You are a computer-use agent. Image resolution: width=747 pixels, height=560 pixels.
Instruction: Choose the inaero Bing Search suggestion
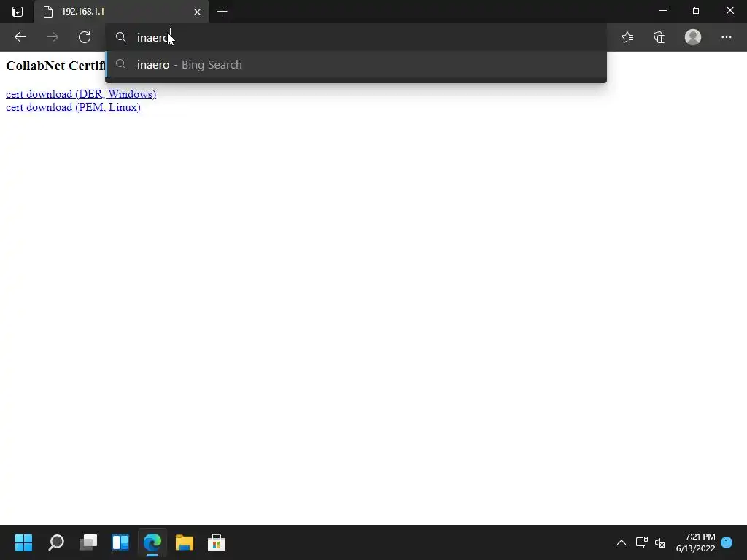point(356,65)
